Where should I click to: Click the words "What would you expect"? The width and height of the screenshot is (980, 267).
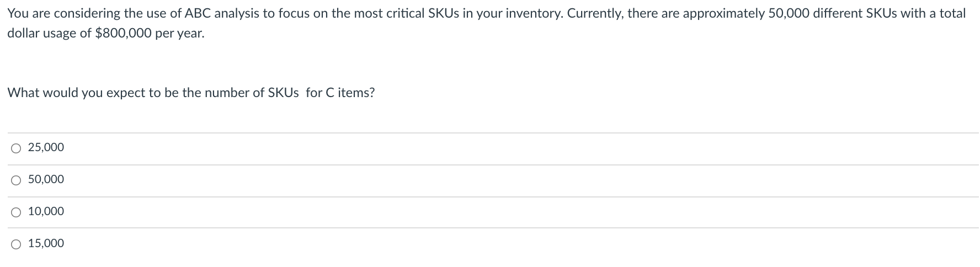[63, 93]
